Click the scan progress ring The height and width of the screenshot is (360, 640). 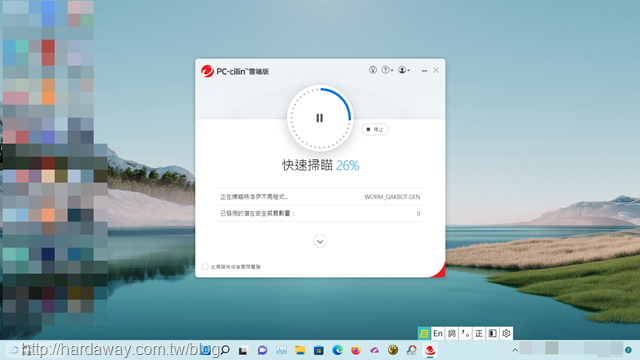320,118
